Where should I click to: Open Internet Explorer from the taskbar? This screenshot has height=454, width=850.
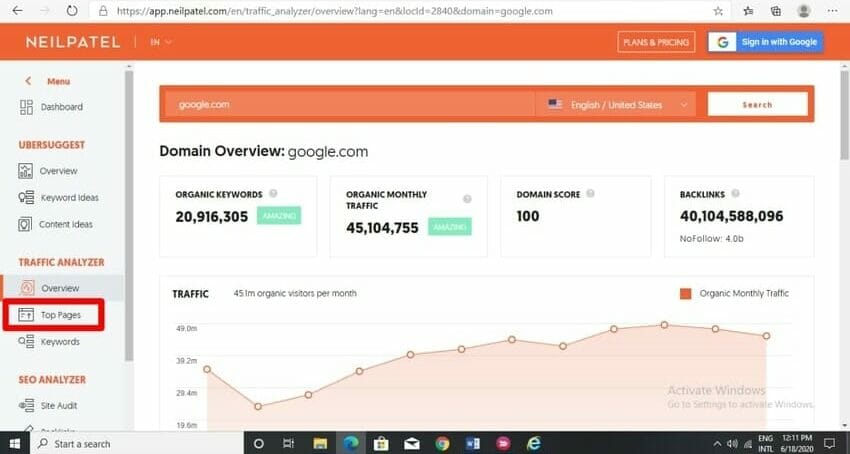pos(534,444)
